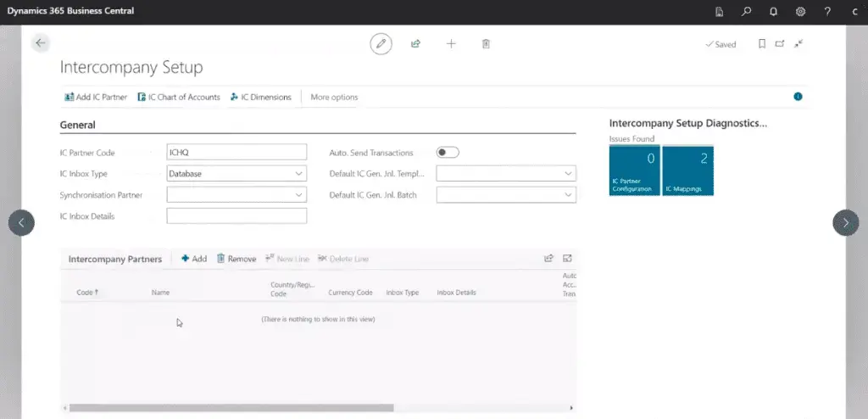Click the IC Partner Code input field

pos(236,153)
